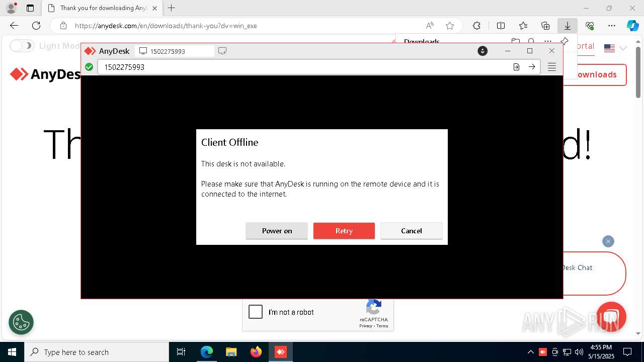Open Task View on taskbar
This screenshot has height=362, width=644.
[x=181, y=352]
